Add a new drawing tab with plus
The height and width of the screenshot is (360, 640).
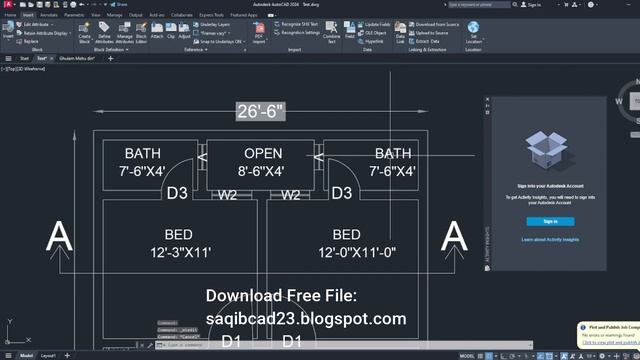click(110, 58)
